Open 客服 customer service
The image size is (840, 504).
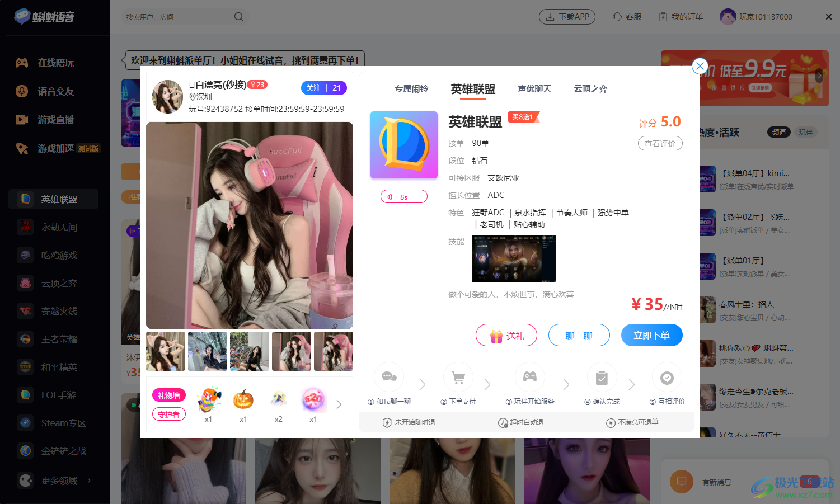point(627,17)
